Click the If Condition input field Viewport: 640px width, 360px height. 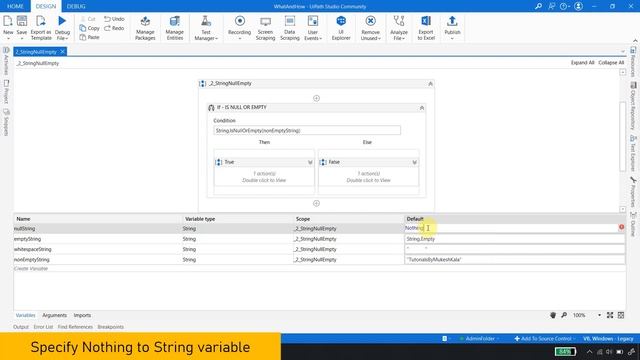tap(307, 131)
